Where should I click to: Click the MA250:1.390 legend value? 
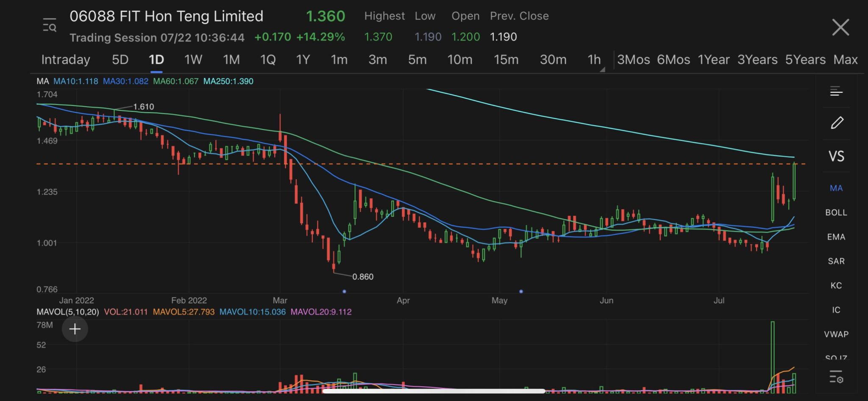[x=228, y=81]
